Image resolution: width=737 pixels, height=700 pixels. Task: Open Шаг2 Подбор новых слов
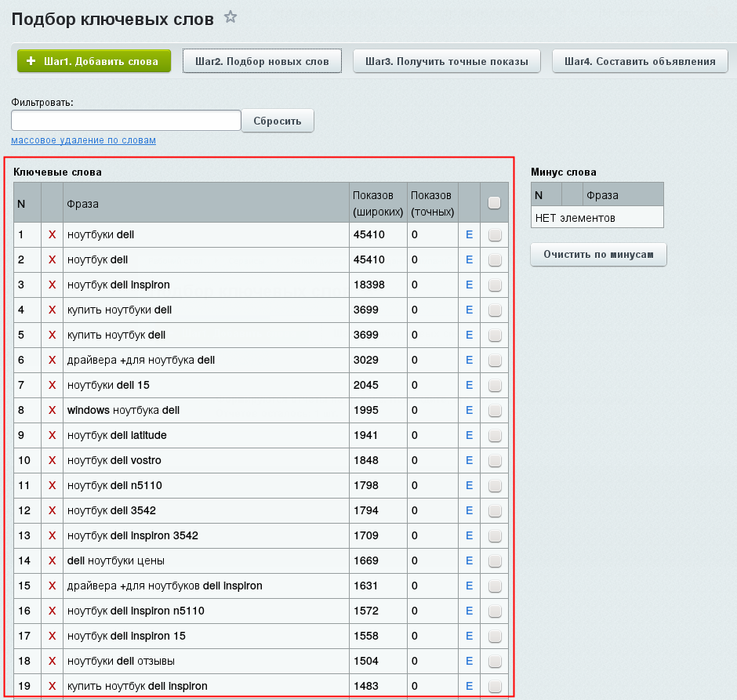tap(262, 61)
